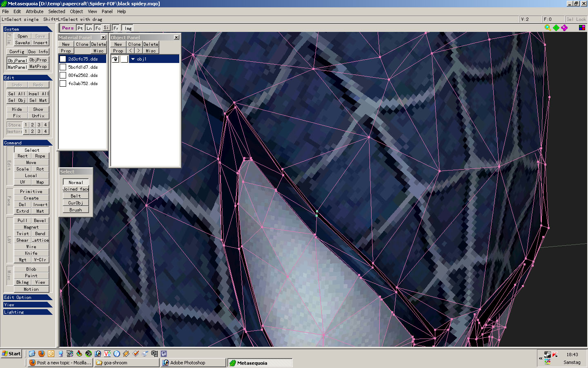Expand the Edit Option section
Image resolution: width=588 pixels, height=368 pixels.
27,297
